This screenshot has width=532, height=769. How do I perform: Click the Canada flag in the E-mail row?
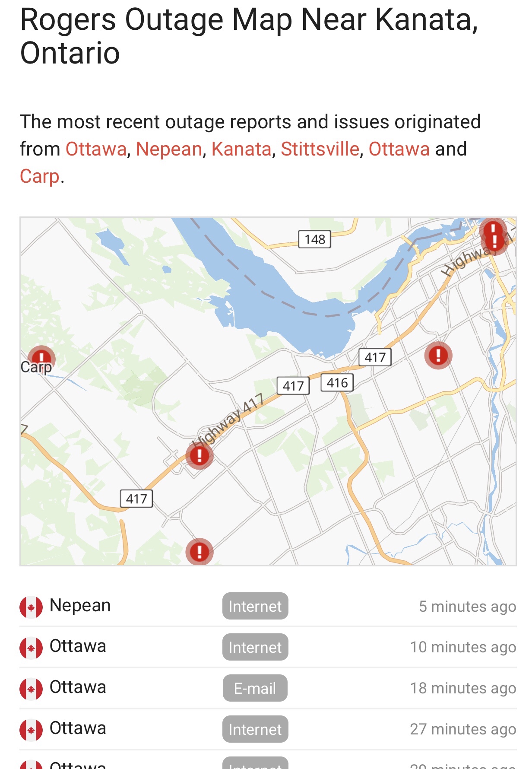tap(31, 689)
